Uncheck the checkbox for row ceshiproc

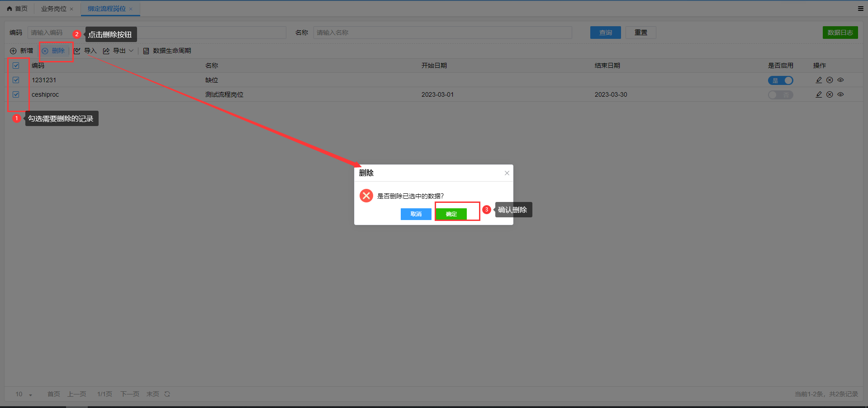tap(16, 94)
